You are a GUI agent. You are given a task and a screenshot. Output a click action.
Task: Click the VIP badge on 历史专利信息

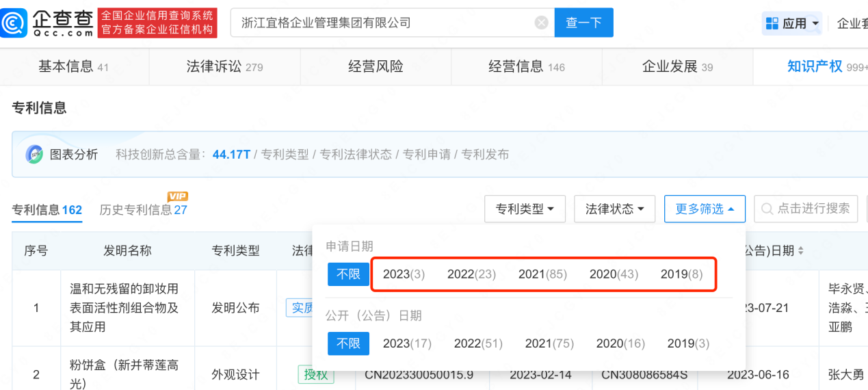tap(178, 196)
